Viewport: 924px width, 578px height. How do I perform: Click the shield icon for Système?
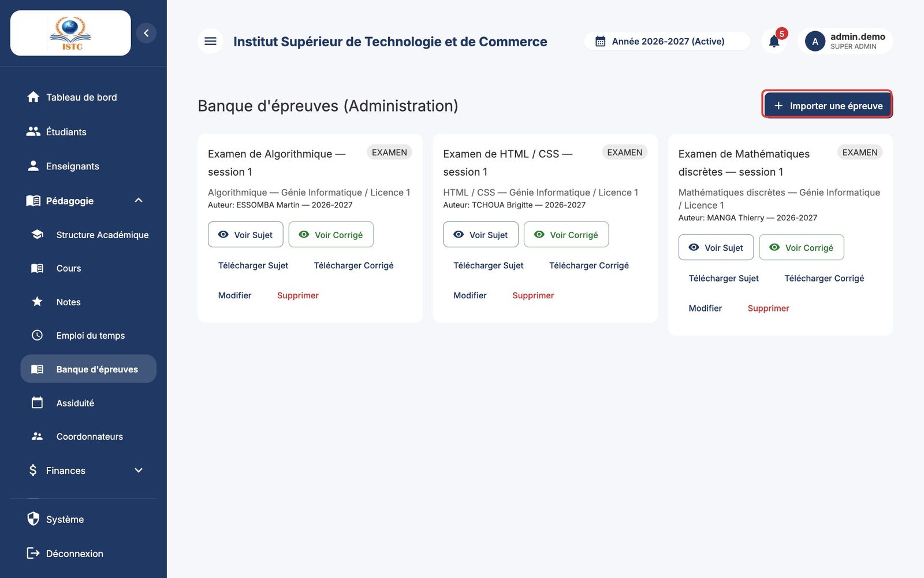[33, 518]
